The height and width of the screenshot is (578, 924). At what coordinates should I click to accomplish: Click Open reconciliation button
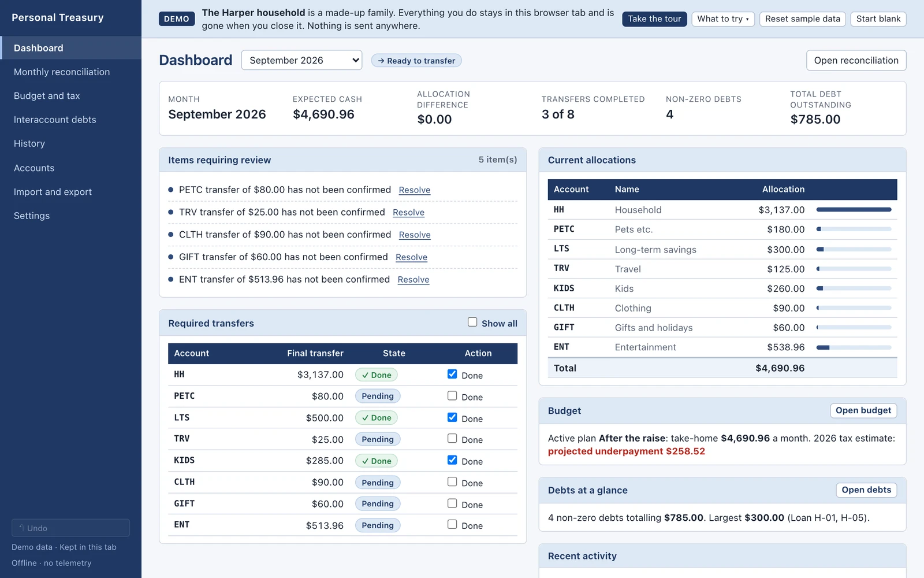(x=856, y=60)
